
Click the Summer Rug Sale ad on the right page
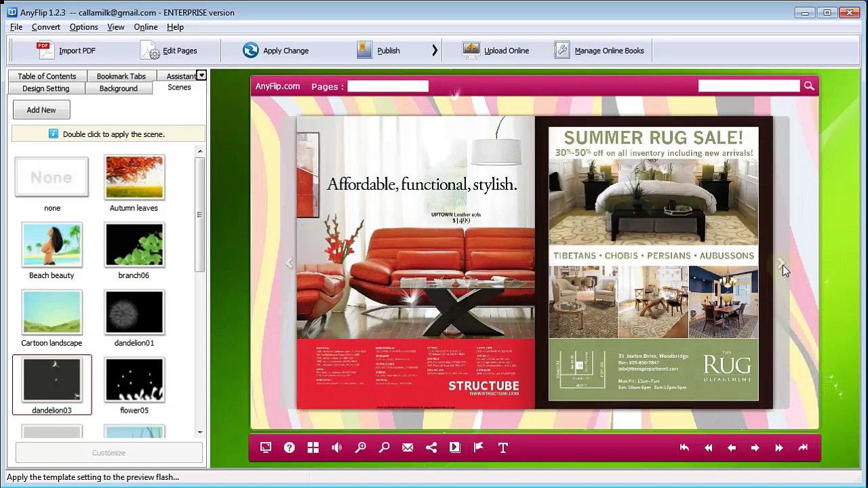click(x=654, y=263)
